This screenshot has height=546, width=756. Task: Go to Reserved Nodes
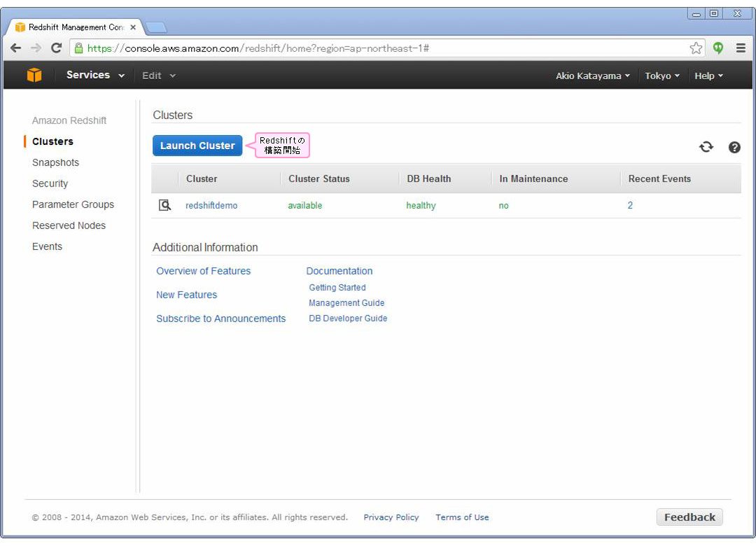tap(69, 225)
